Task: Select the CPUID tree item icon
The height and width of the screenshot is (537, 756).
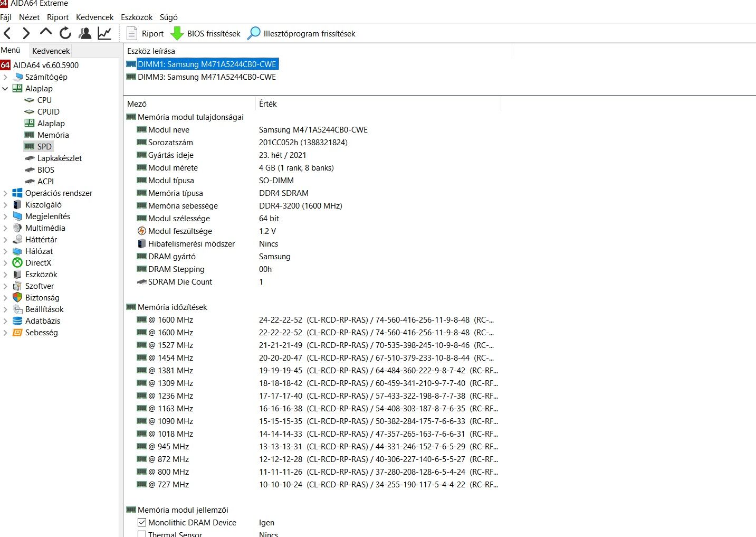Action: pyautogui.click(x=30, y=111)
